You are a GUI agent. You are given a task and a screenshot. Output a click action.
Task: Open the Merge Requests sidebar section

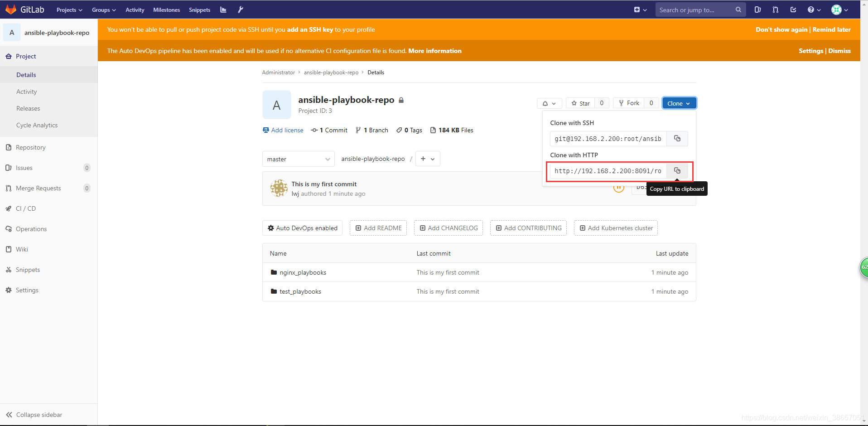[49, 188]
